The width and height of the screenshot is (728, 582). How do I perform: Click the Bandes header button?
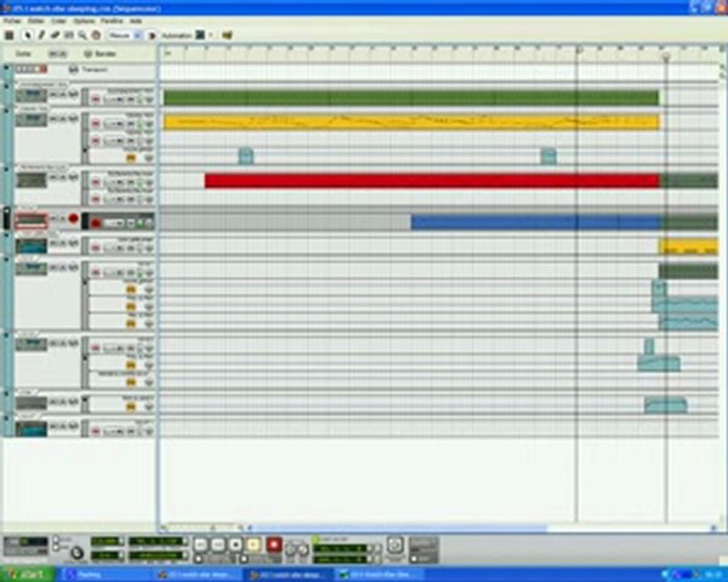pyautogui.click(x=99, y=54)
